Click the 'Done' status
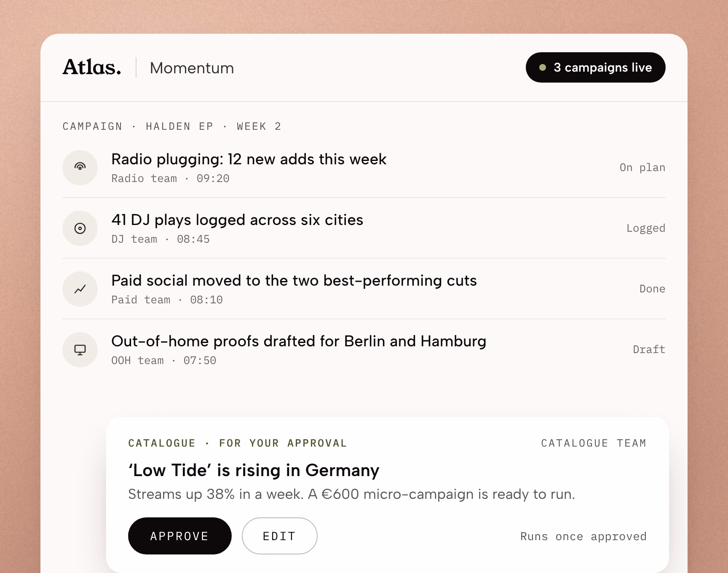The height and width of the screenshot is (573, 728). pyautogui.click(x=652, y=289)
